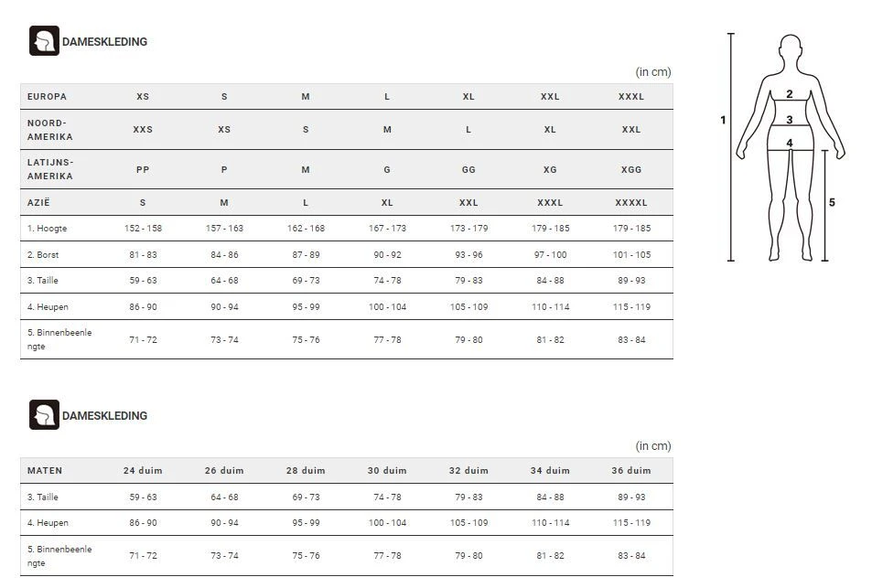Click the 36 duim column header

coord(630,471)
